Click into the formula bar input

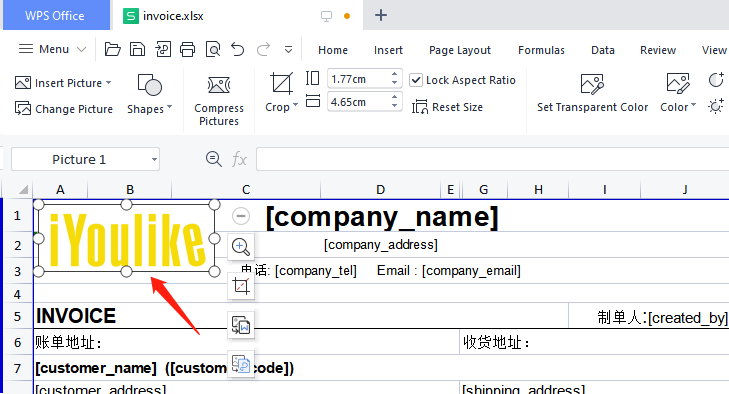tap(492, 159)
